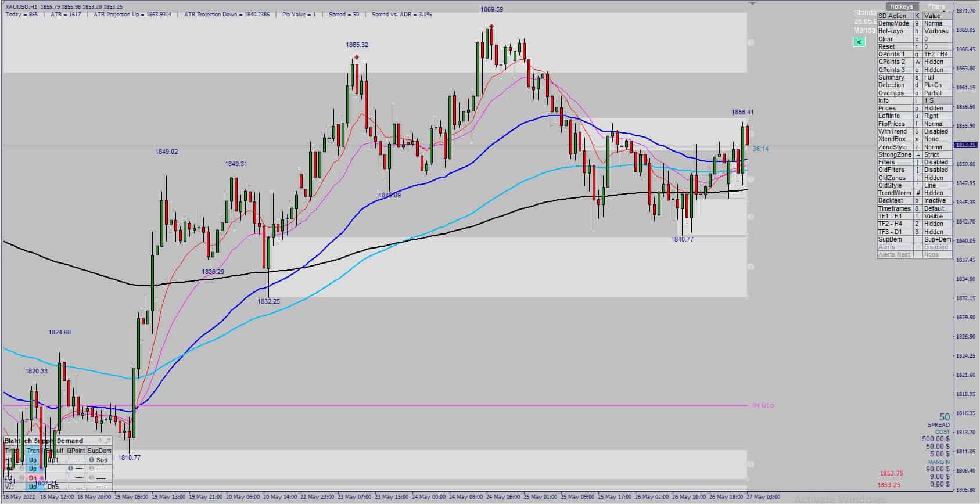Click the pin icon in Supply Demand panel header
Viewport: 980px width, 504px height.
[x=100, y=441]
